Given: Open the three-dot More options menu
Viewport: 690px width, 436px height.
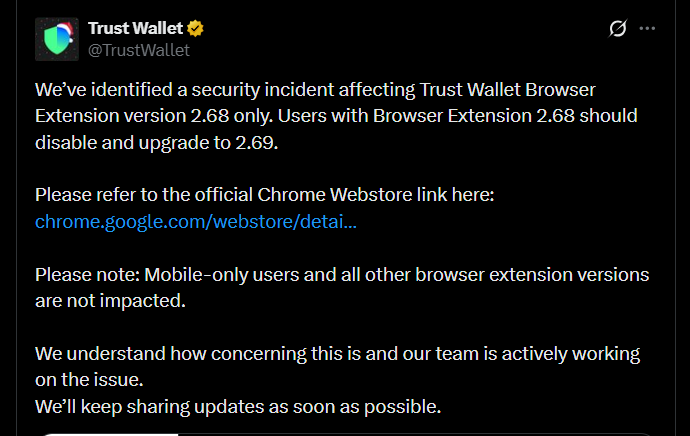Looking at the screenshot, I should (647, 29).
